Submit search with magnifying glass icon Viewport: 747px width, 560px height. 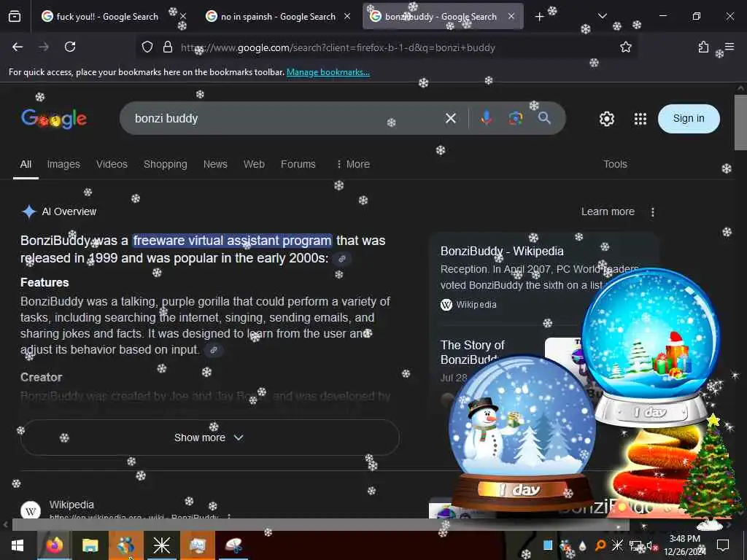click(544, 117)
